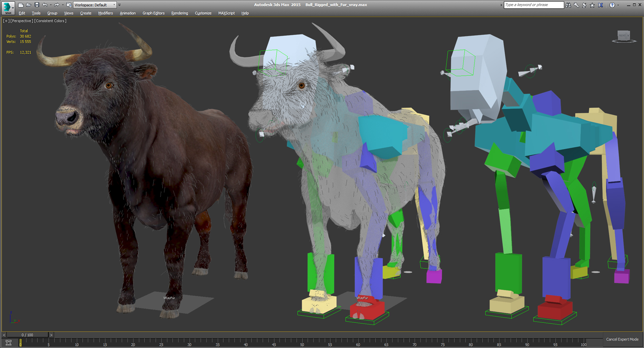Viewport: 644px width, 348px height.
Task: Expand the Undo history dropdown arrow
Action: click(x=50, y=5)
